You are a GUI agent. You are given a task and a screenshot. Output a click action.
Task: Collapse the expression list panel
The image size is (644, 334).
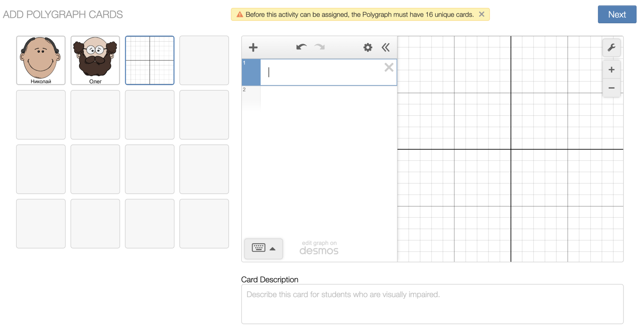coord(386,47)
